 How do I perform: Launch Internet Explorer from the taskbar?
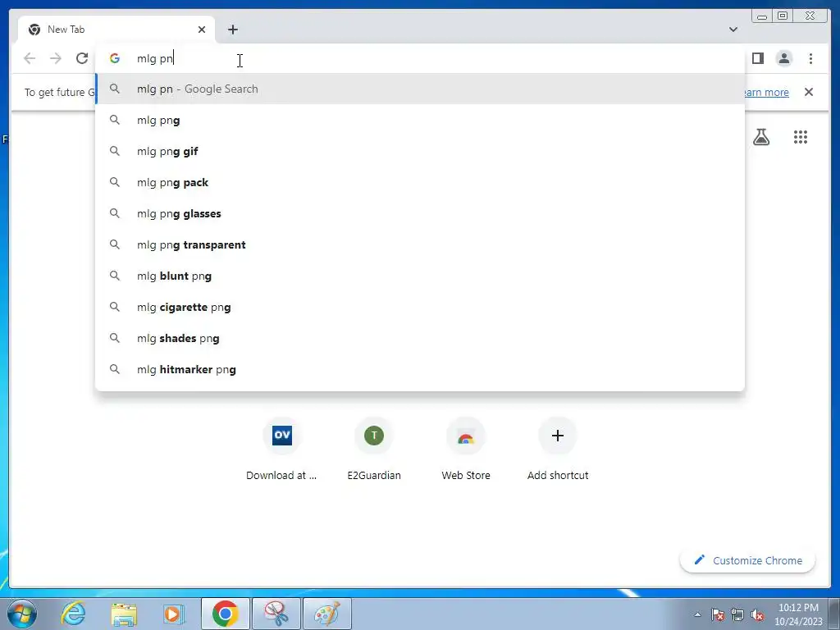pos(73,614)
